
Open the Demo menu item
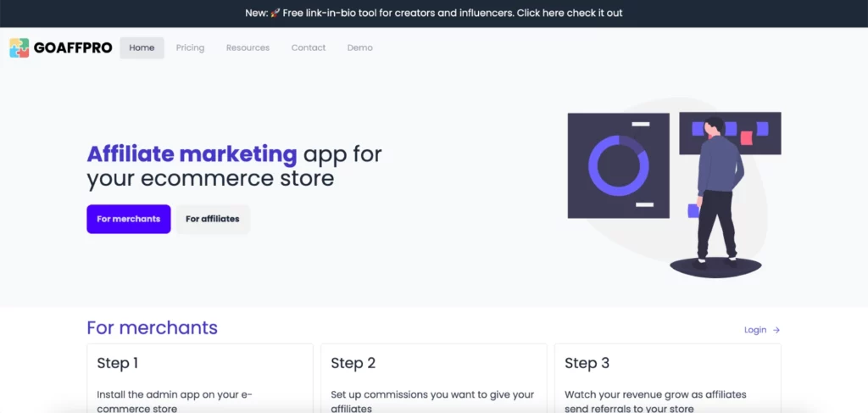359,47
